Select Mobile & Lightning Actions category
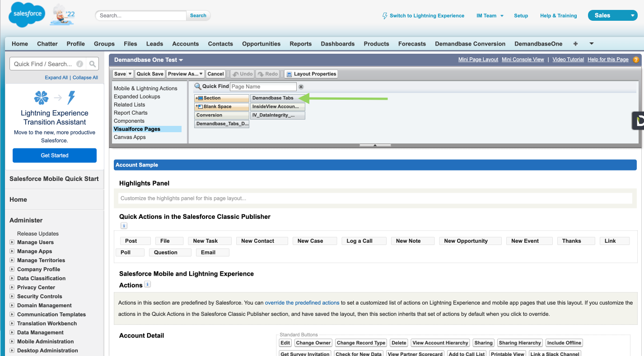644x356 pixels. point(145,88)
